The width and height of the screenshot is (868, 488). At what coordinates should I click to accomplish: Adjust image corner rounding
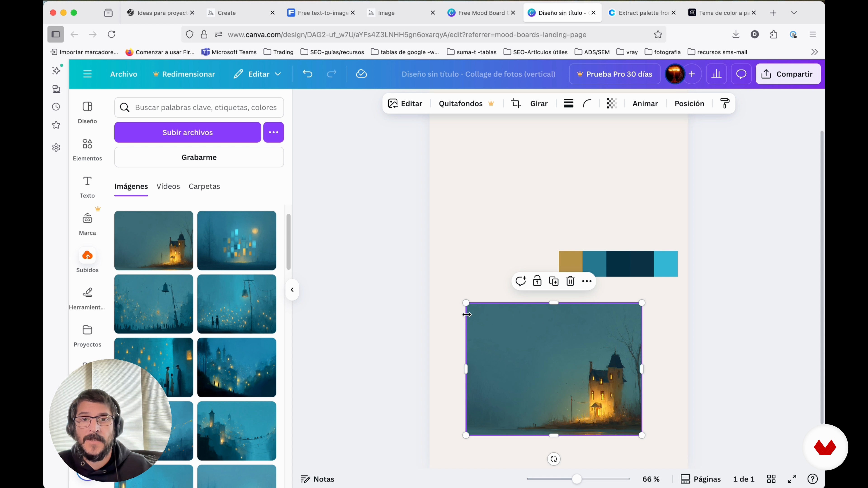point(587,104)
